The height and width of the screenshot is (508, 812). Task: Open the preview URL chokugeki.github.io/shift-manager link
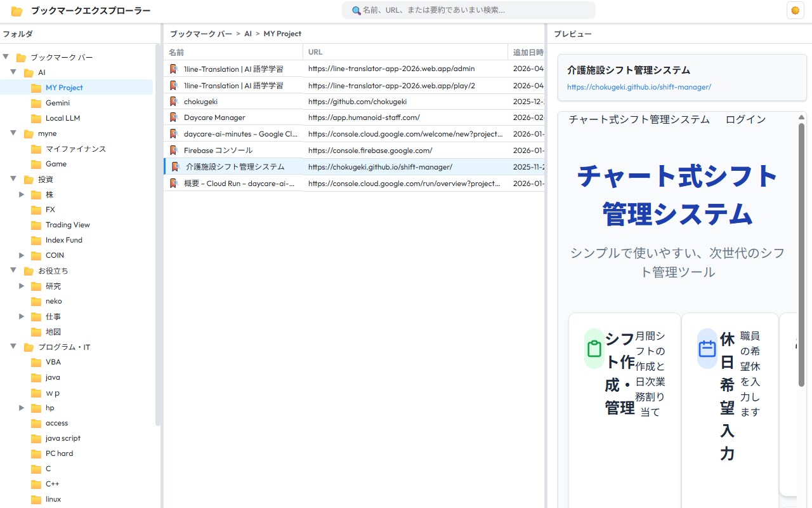[639, 87]
